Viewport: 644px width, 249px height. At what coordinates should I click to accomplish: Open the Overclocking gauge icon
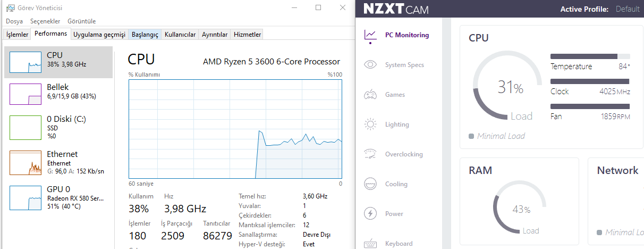click(370, 154)
